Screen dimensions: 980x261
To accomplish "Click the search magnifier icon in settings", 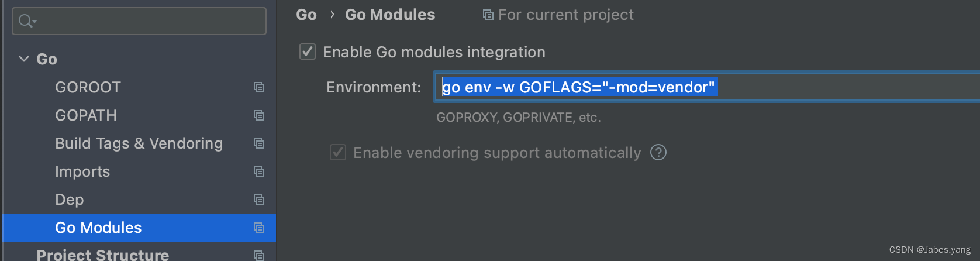I will [x=24, y=21].
